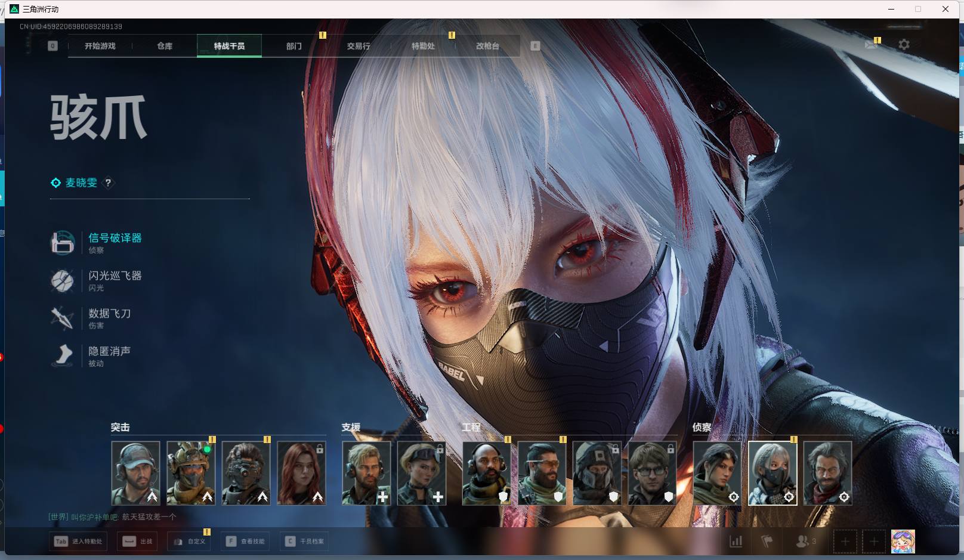Select the locked engineer operator with eyeglasses
The height and width of the screenshot is (560, 964).
click(652, 473)
